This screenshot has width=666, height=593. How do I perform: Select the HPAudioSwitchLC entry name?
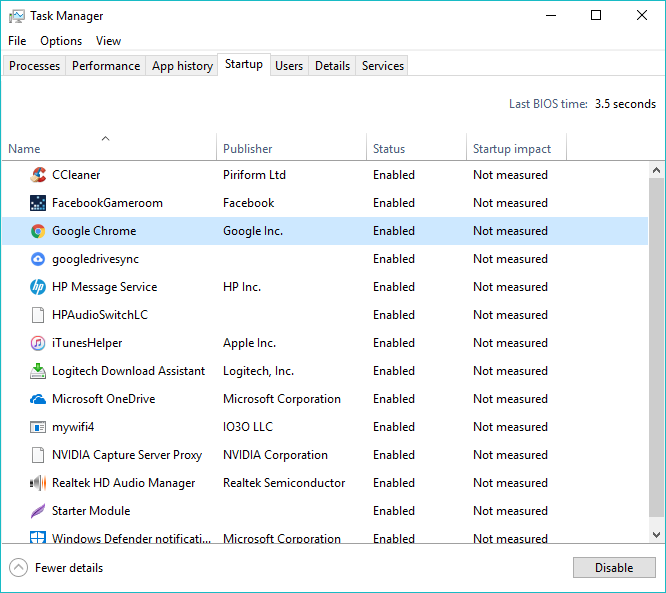click(x=100, y=315)
